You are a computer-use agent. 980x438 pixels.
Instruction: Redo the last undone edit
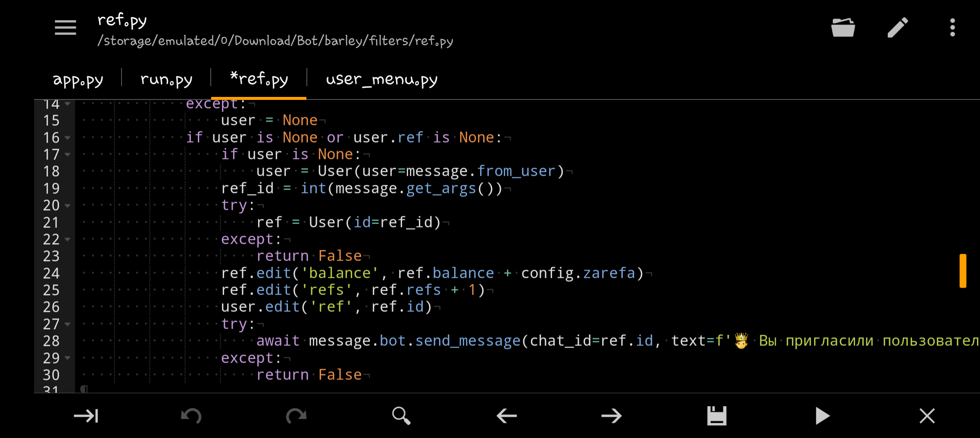[x=296, y=416]
